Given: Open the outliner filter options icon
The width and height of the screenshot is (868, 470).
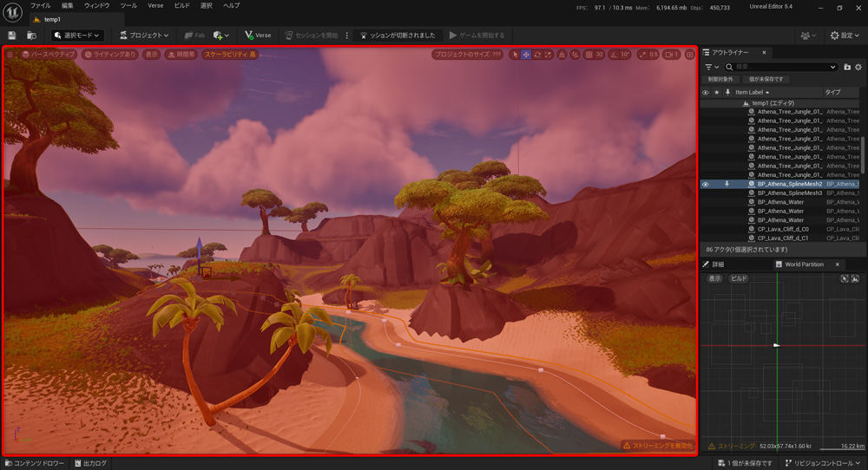Looking at the screenshot, I should pyautogui.click(x=712, y=67).
